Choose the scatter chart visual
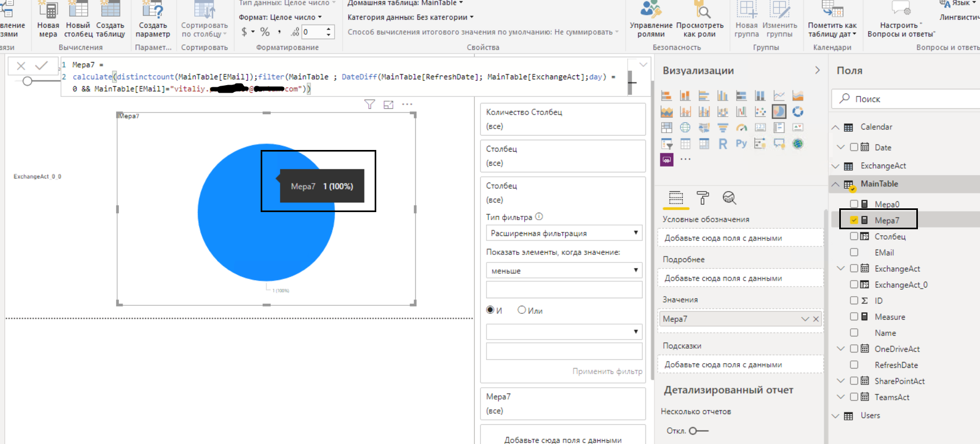980x444 pixels. coord(760,111)
